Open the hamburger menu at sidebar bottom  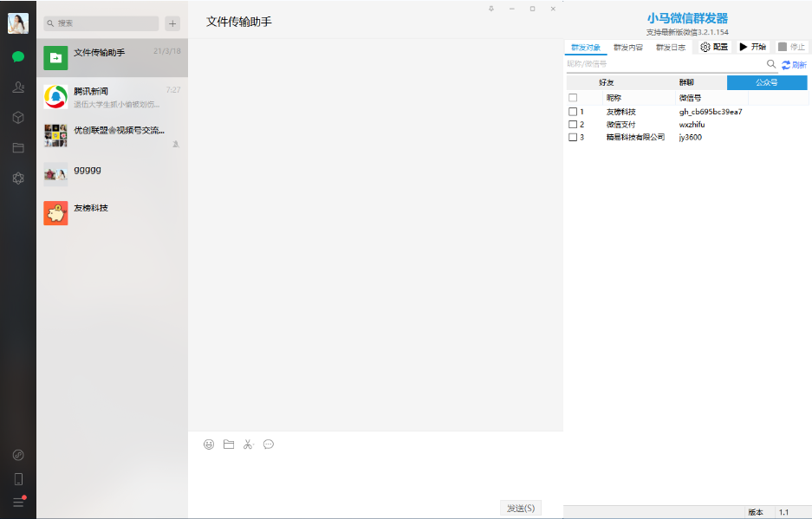(x=18, y=502)
